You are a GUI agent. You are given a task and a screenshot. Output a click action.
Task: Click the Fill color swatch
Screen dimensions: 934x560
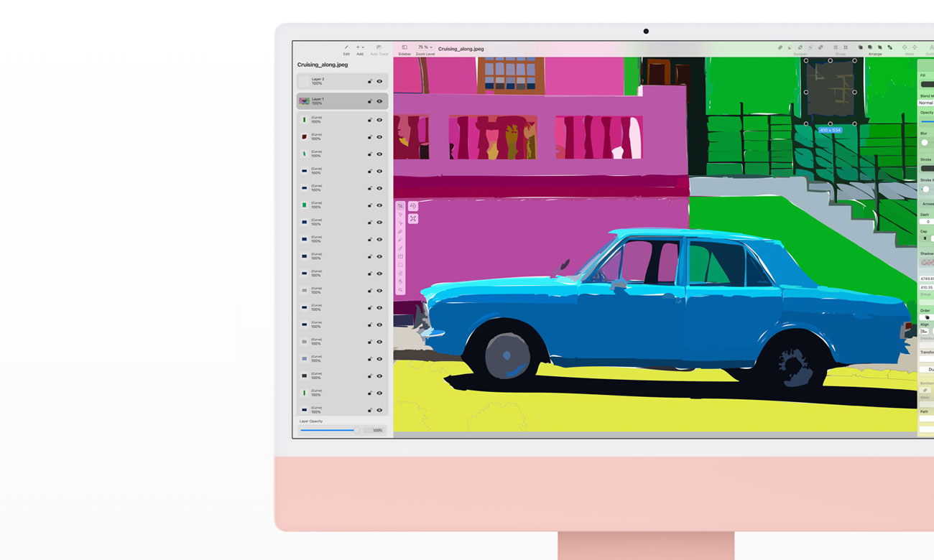pos(928,84)
